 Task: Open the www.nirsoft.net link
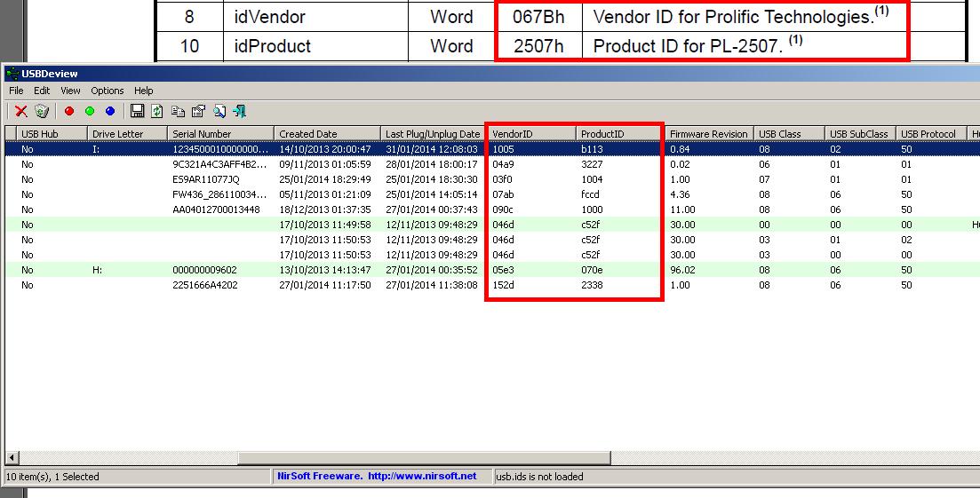[x=422, y=476]
